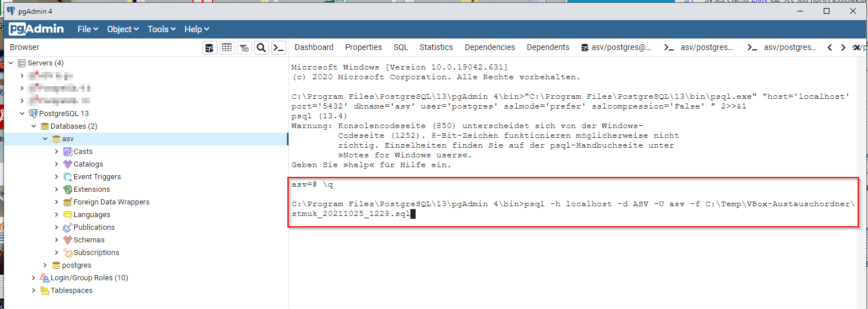
Task: Expand the Casts node
Action: [x=56, y=151]
